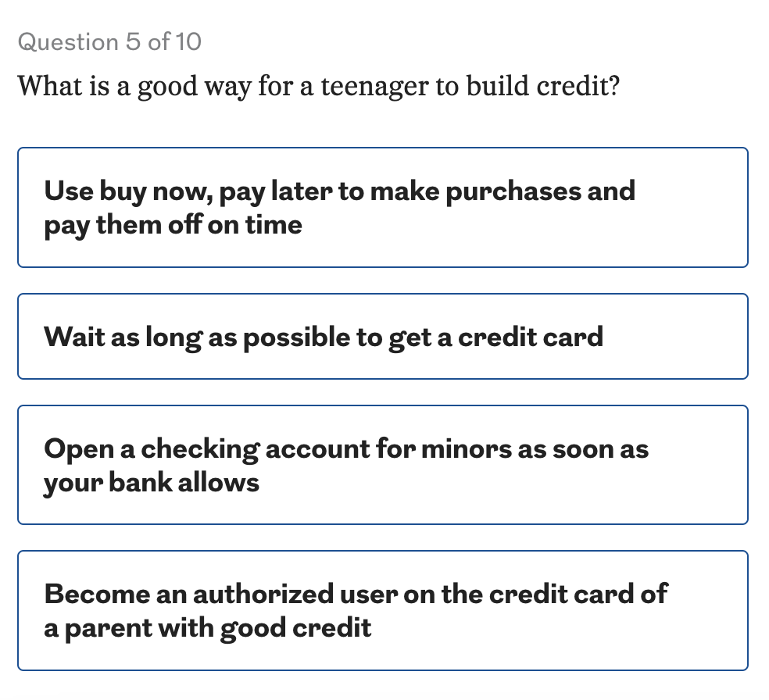The height and width of the screenshot is (700, 769).
Task: Choose the parent with good credit answer
Action: click(x=382, y=610)
